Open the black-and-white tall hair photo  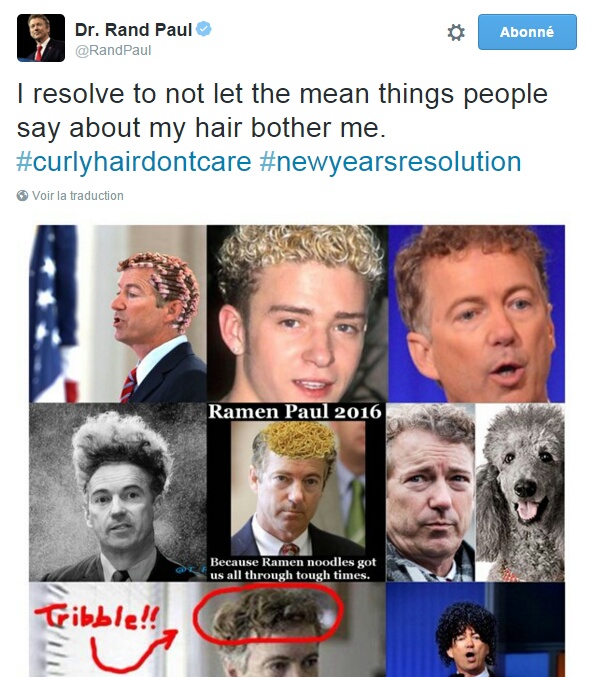(x=118, y=492)
